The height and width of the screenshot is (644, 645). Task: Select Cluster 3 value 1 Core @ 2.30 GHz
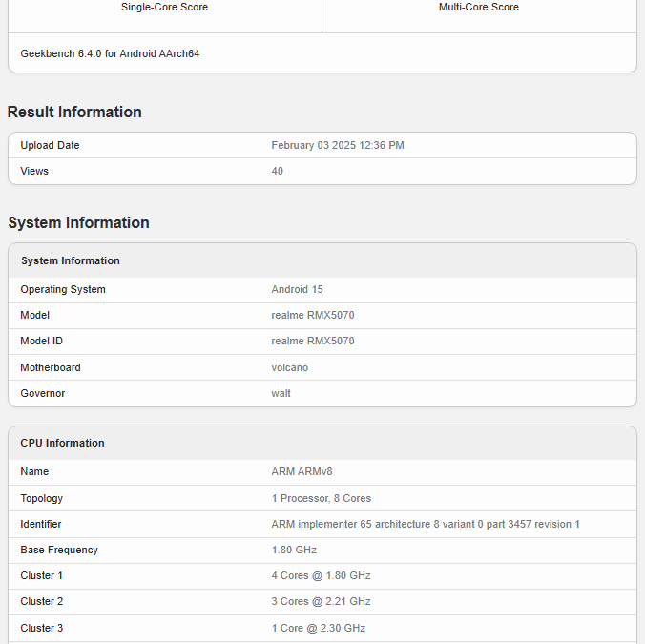pyautogui.click(x=318, y=628)
